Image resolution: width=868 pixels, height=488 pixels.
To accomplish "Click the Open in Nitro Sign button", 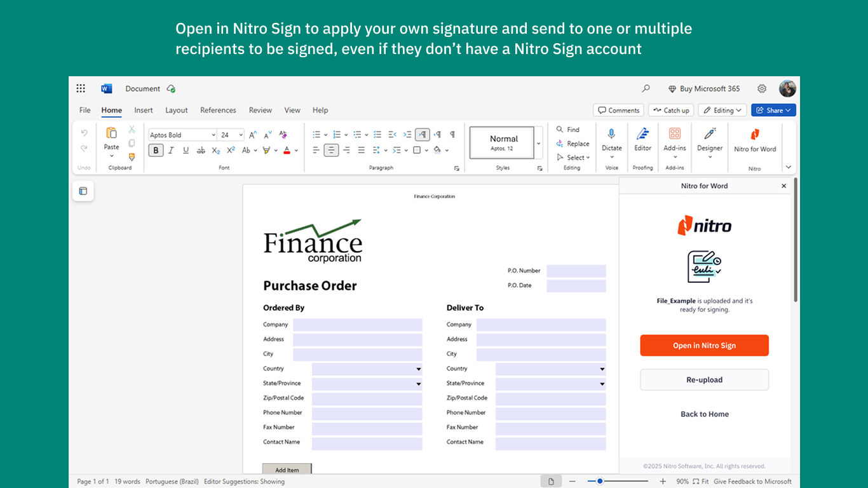I will [704, 346].
